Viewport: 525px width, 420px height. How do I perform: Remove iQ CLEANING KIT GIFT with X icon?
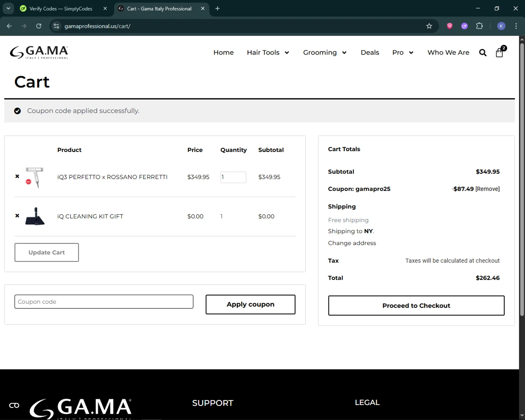pyautogui.click(x=17, y=216)
